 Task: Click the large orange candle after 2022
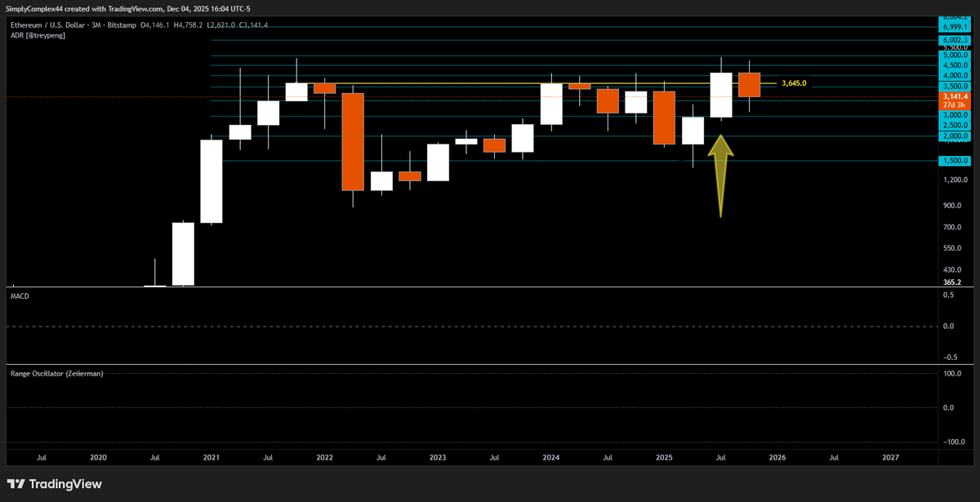click(353, 141)
